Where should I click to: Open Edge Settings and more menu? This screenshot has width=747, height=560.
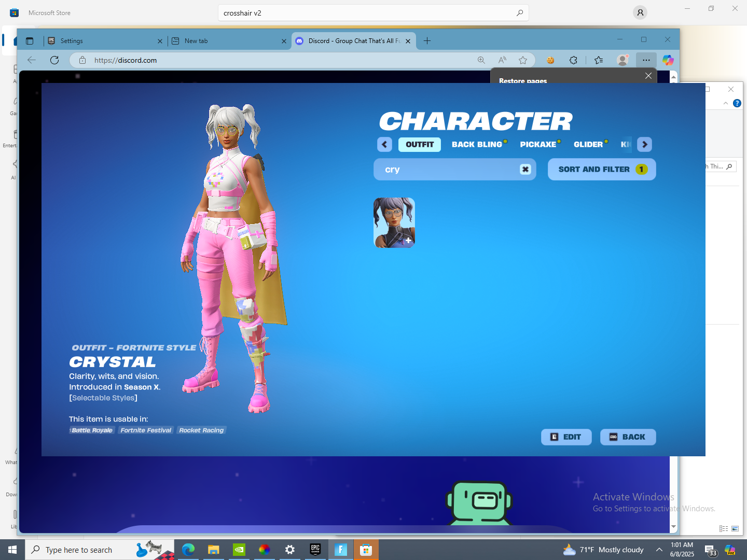click(x=646, y=60)
